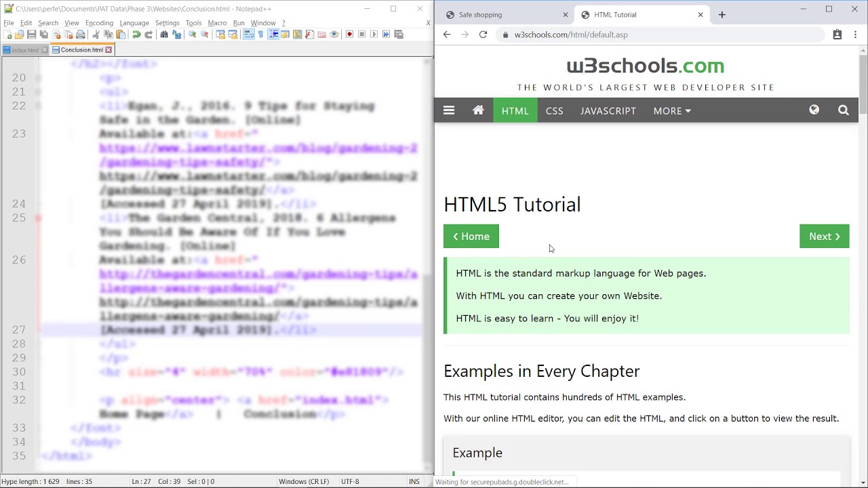Toggle Show All Characters pilcrow icon
868x488 pixels.
pos(260,34)
